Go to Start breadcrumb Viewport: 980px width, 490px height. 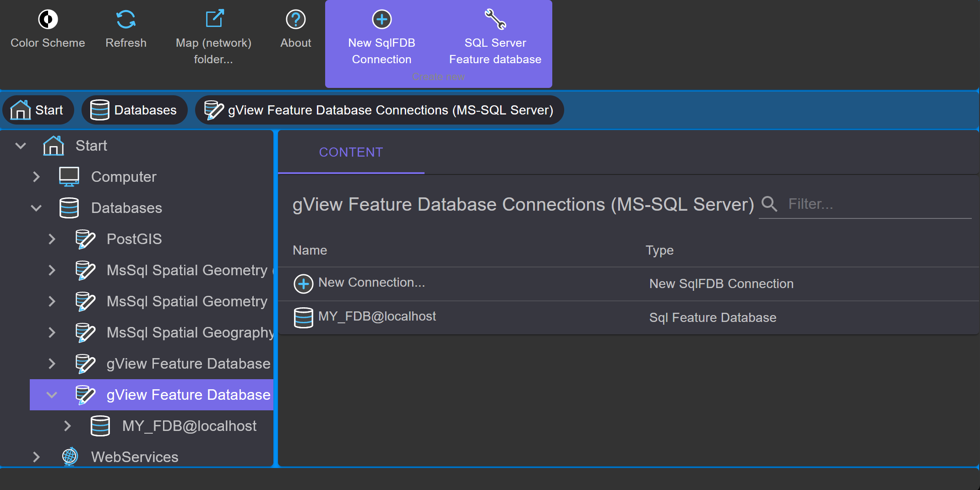coord(38,110)
